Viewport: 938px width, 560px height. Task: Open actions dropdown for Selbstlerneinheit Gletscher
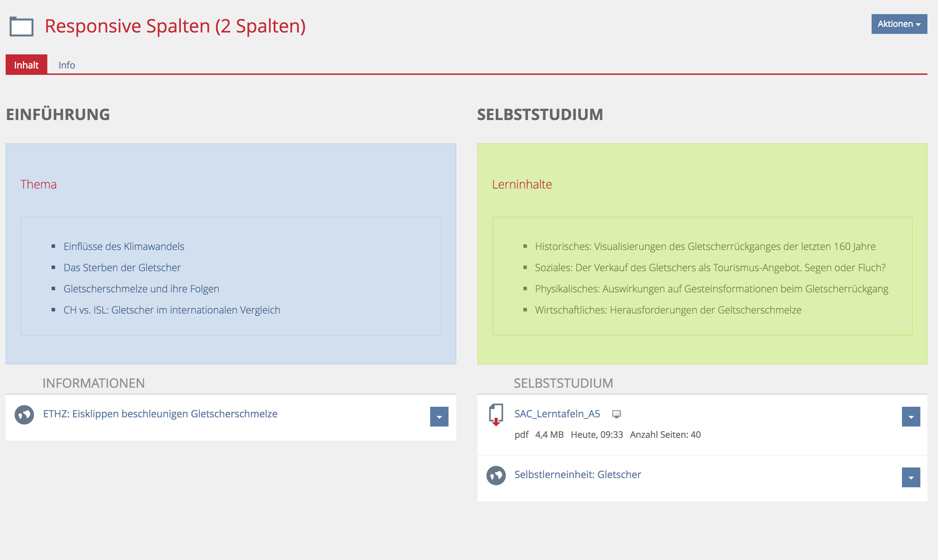click(x=911, y=477)
